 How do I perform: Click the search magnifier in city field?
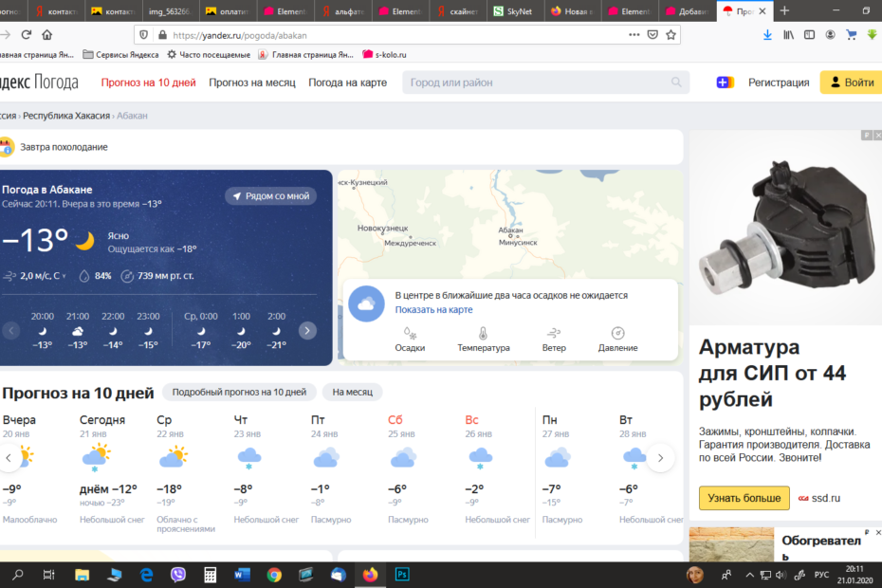click(676, 83)
